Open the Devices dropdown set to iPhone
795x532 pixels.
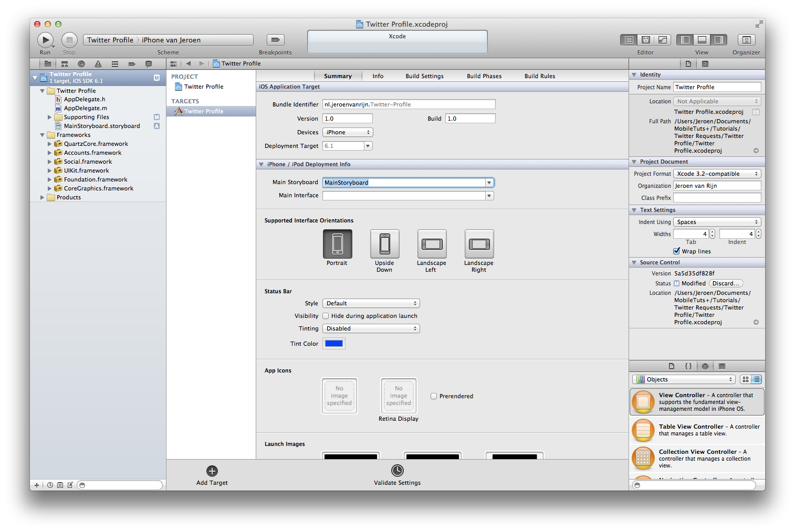348,132
